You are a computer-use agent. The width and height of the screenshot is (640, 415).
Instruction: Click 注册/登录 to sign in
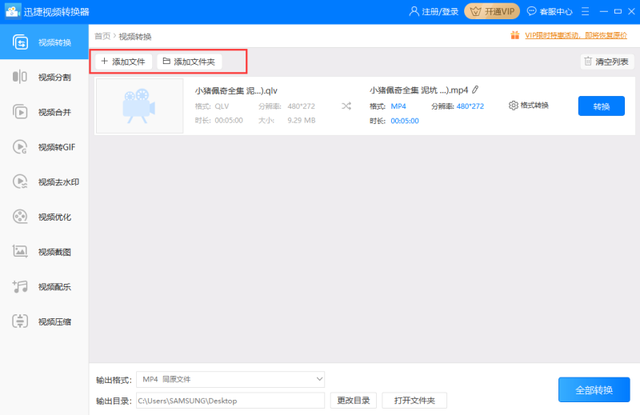pos(440,11)
